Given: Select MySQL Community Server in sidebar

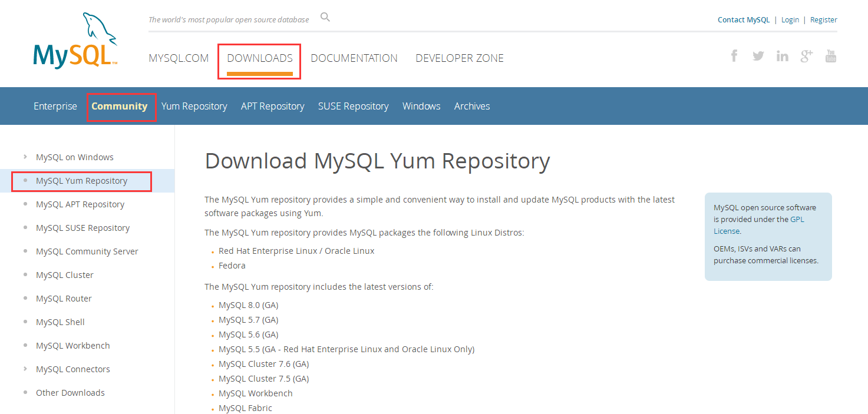Looking at the screenshot, I should click(x=87, y=251).
